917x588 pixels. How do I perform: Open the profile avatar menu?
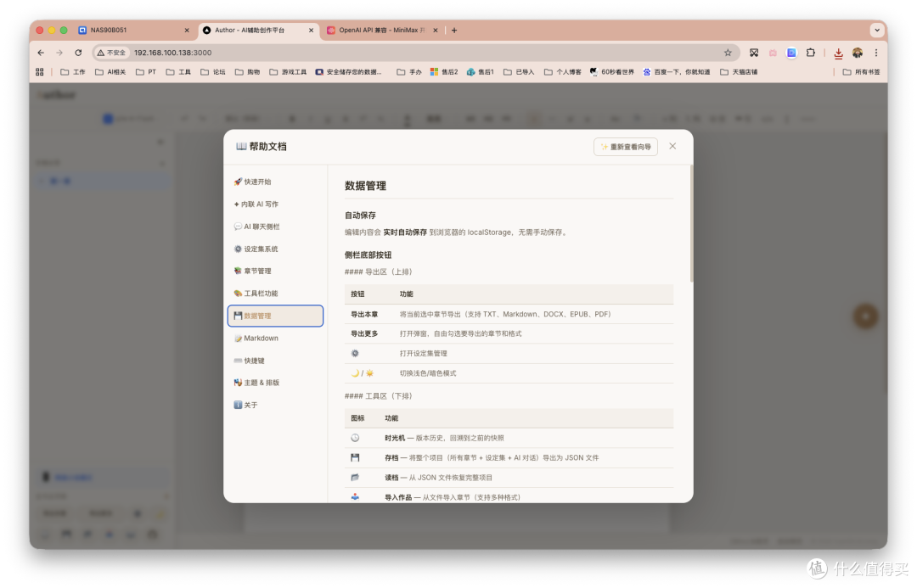point(858,53)
